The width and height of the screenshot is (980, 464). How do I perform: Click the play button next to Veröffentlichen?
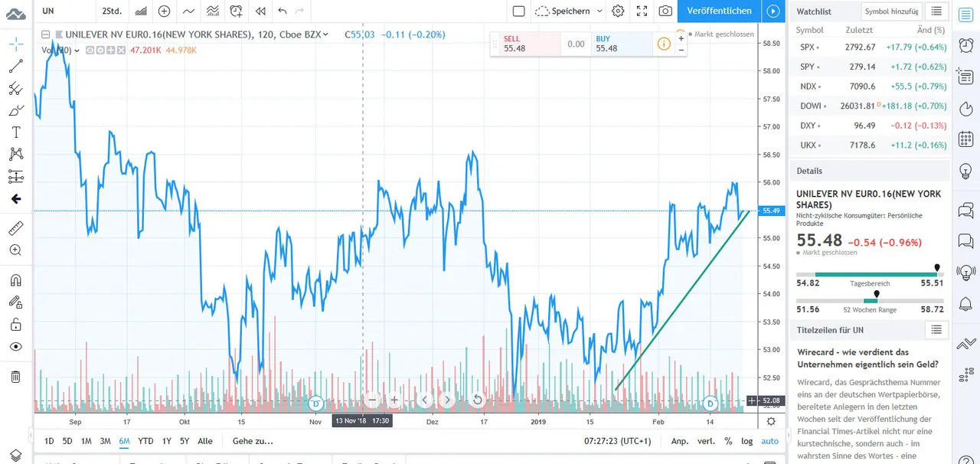coord(773,11)
